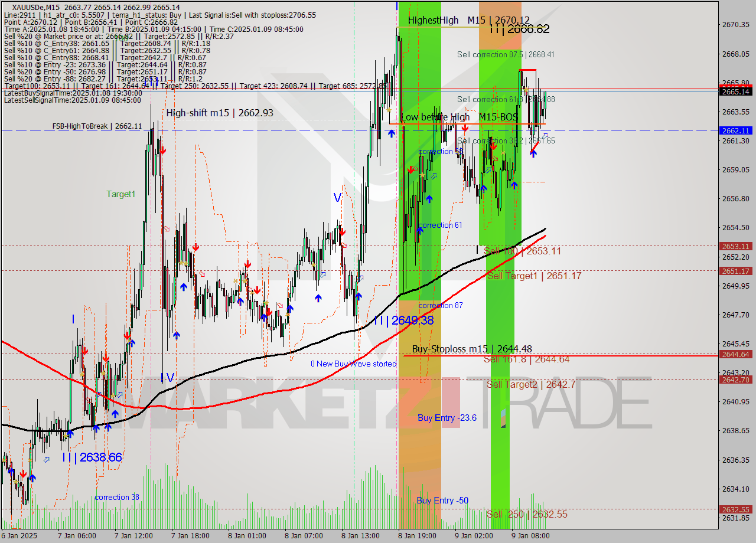Select the correction 61 label

(x=440, y=225)
